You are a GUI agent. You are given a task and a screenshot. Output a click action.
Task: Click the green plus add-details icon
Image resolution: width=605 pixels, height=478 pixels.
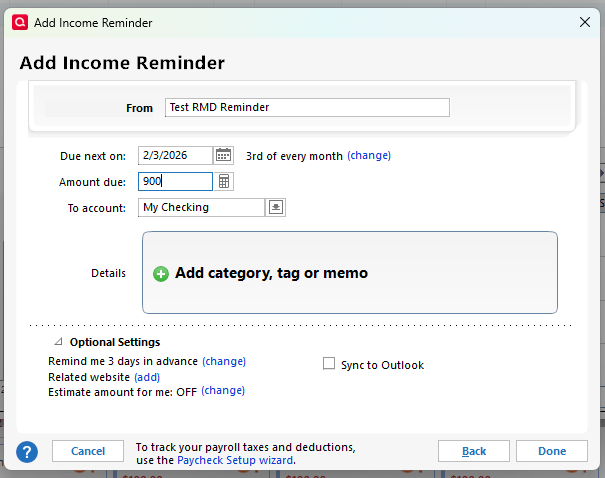(x=161, y=273)
